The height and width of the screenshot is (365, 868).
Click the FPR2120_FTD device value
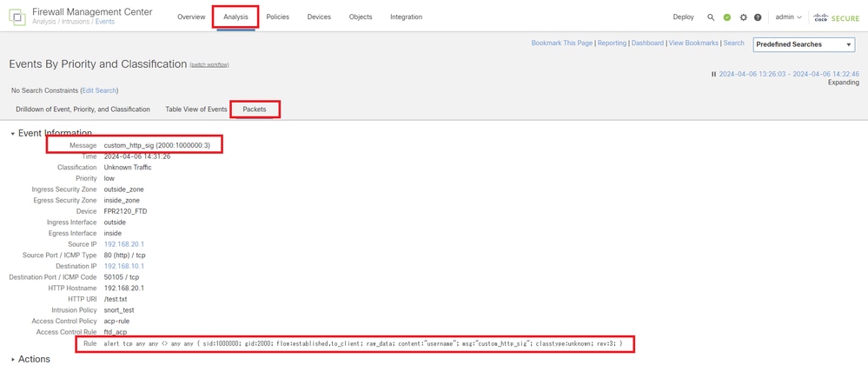[126, 211]
